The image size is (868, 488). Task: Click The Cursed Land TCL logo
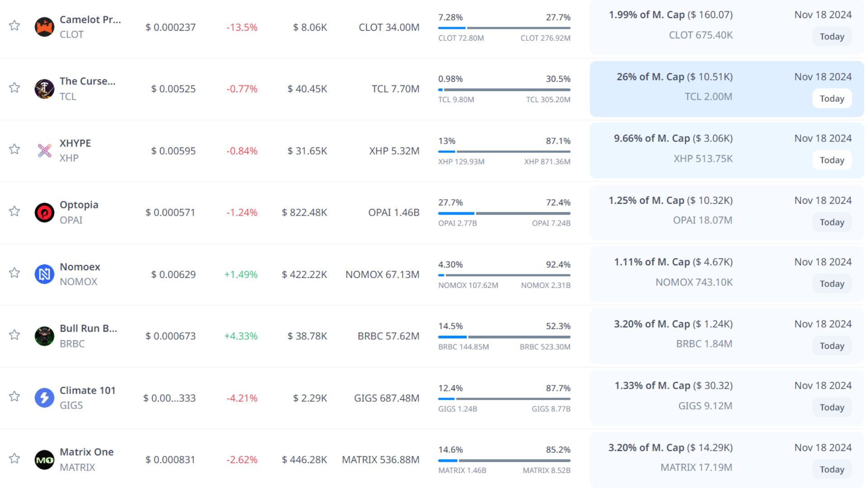(44, 89)
